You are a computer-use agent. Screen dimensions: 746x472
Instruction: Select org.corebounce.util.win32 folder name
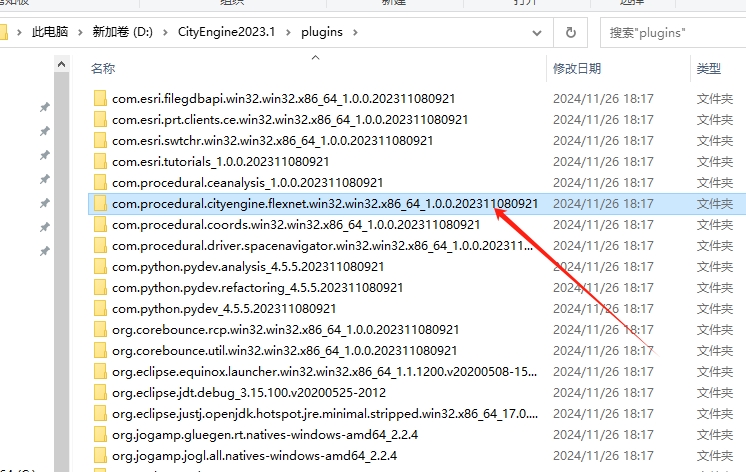pos(285,351)
